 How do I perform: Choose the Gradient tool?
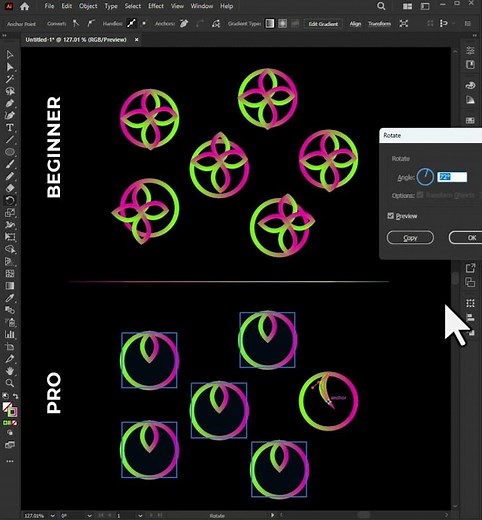click(x=10, y=286)
